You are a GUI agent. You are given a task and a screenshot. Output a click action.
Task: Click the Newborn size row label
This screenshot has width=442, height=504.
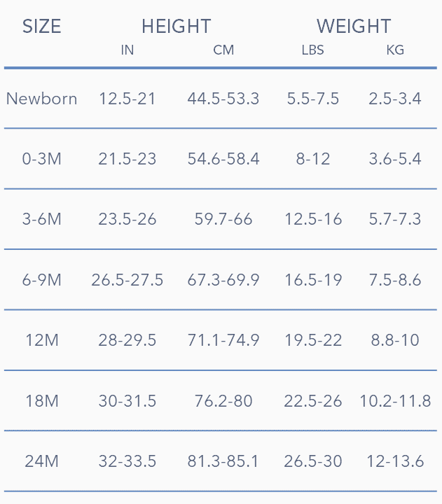[42, 99]
